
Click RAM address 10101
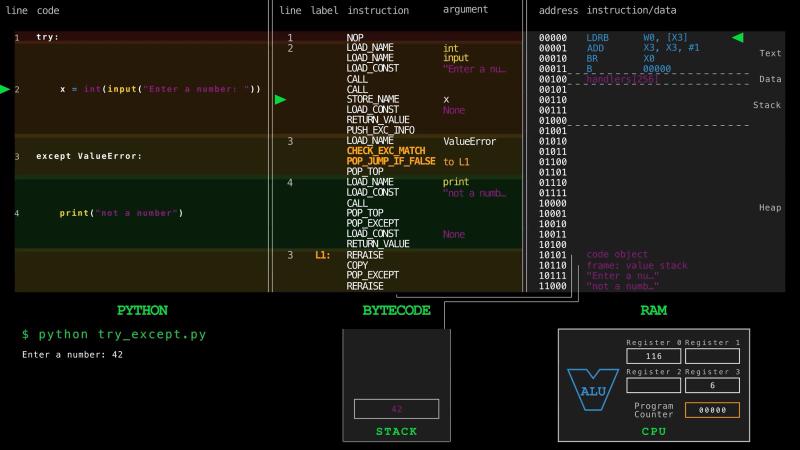click(x=553, y=255)
